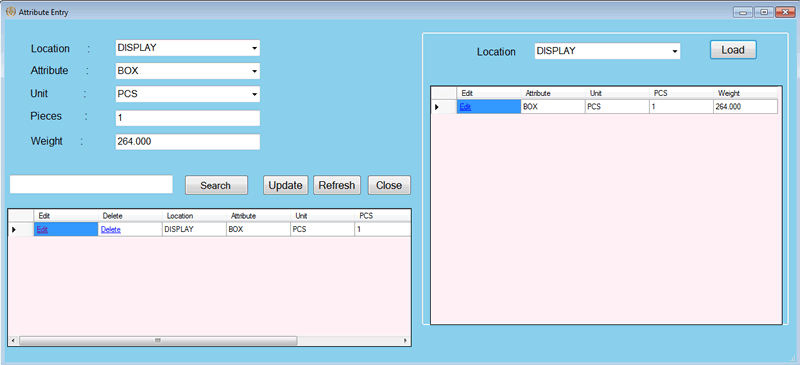Click the Edit link in the right grid row

[465, 107]
